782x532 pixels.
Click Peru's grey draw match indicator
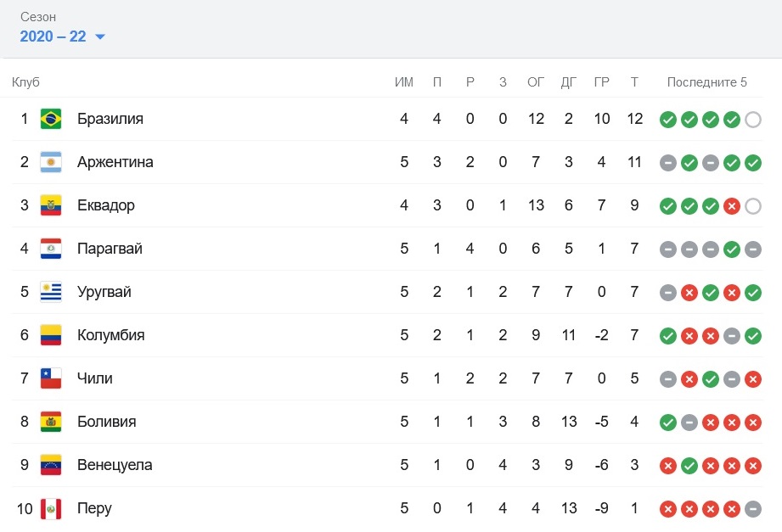(753, 509)
